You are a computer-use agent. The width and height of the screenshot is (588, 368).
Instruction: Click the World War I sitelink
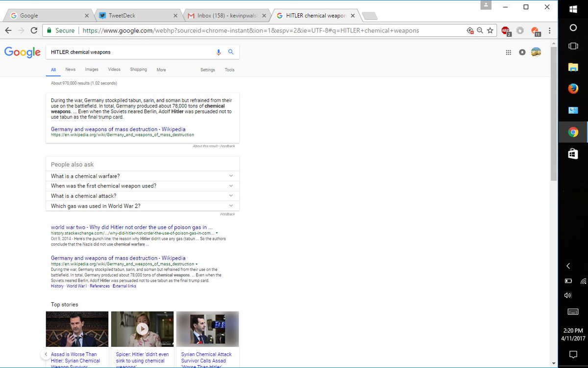76,286
